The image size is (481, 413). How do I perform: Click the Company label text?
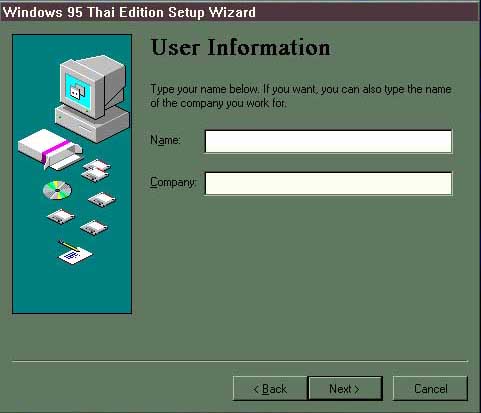(x=173, y=183)
